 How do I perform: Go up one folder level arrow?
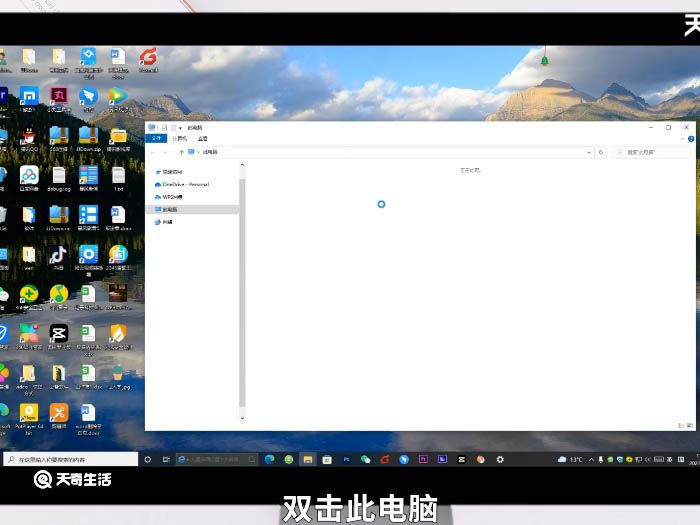(x=181, y=152)
